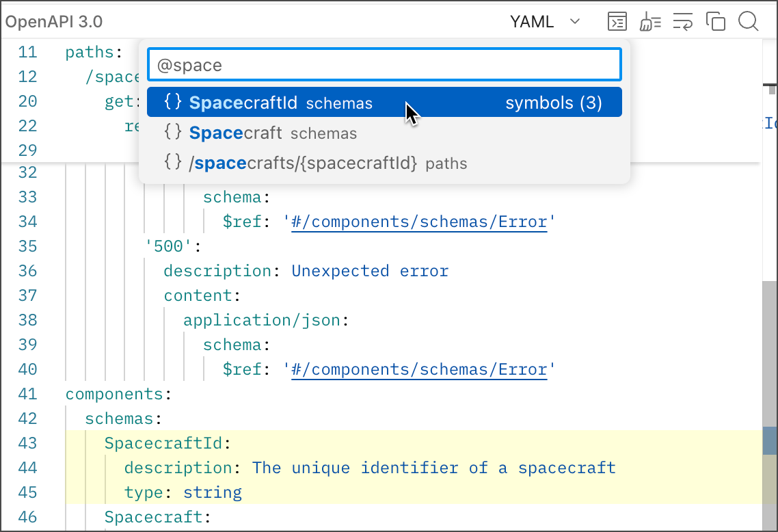Click 'content:' key on line 37

point(202,296)
